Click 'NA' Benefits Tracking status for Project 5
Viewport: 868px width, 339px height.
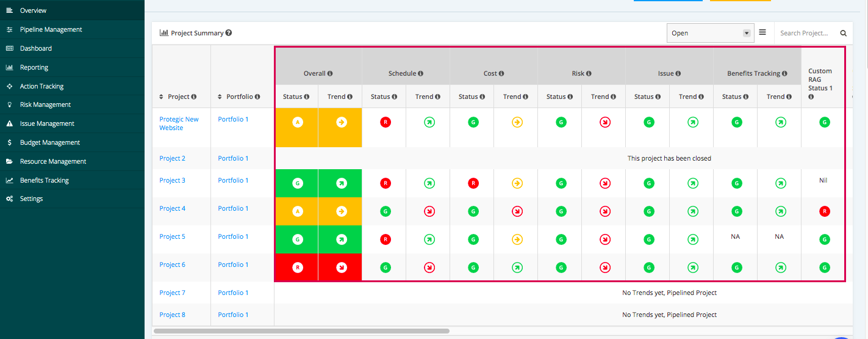(735, 236)
